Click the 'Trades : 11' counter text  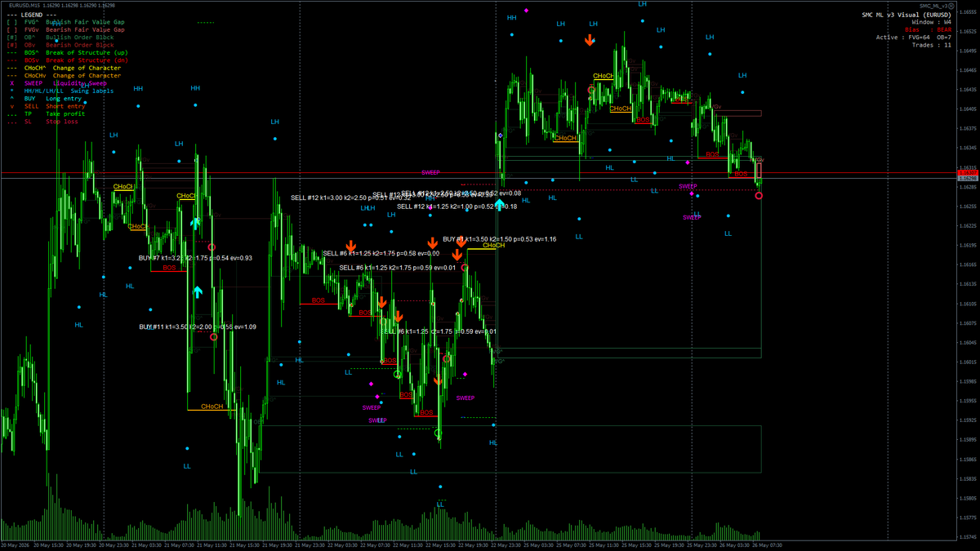pyautogui.click(x=932, y=44)
